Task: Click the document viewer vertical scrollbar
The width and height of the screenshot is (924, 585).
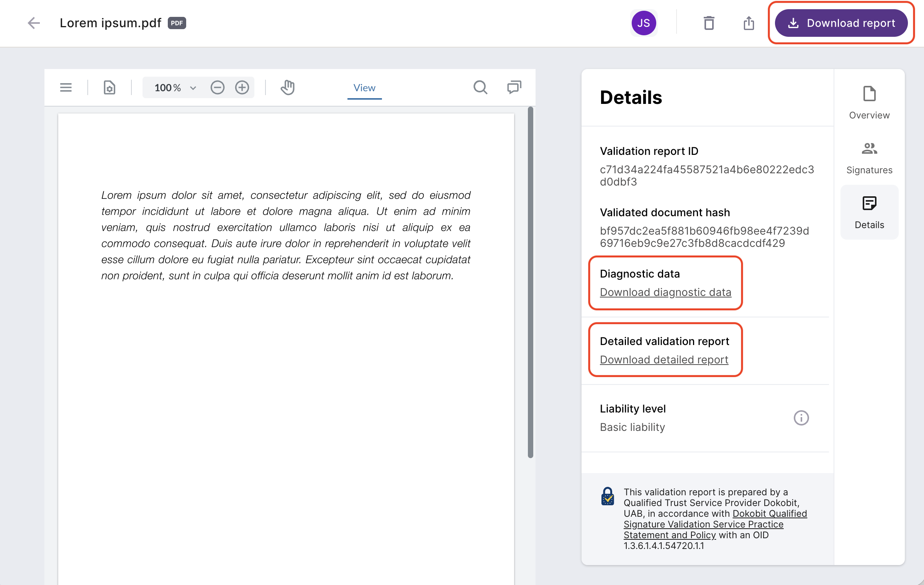Action: click(x=530, y=282)
